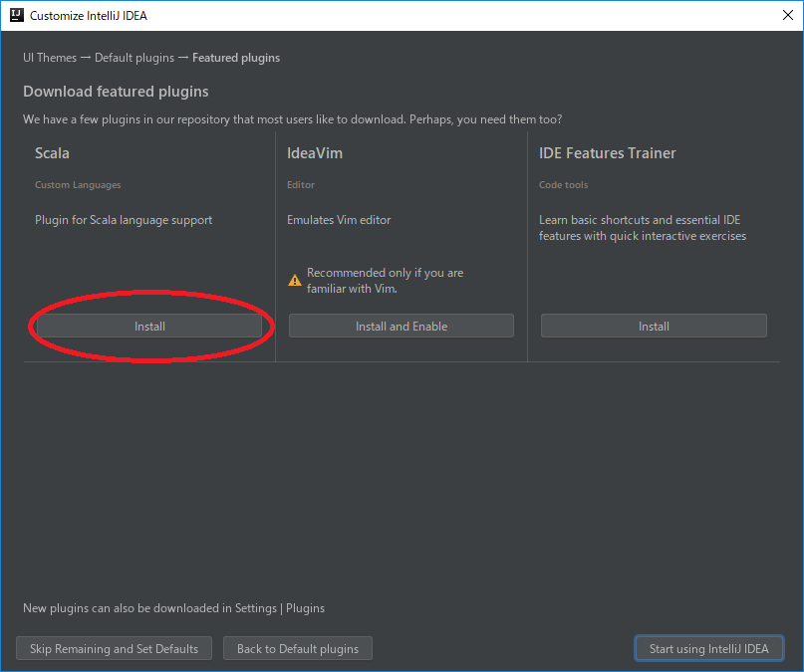Click 'Emulates Vim editor' description
Viewport: 804px width, 672px height.
(339, 220)
